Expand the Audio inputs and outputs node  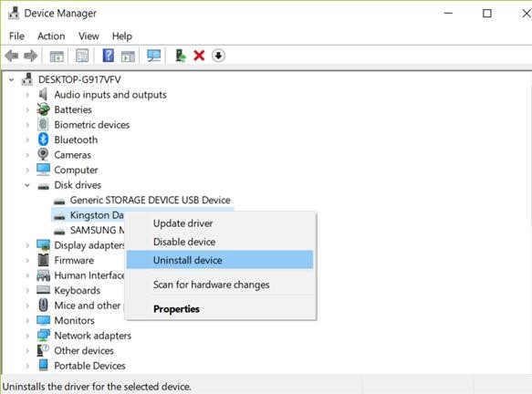pos(27,95)
